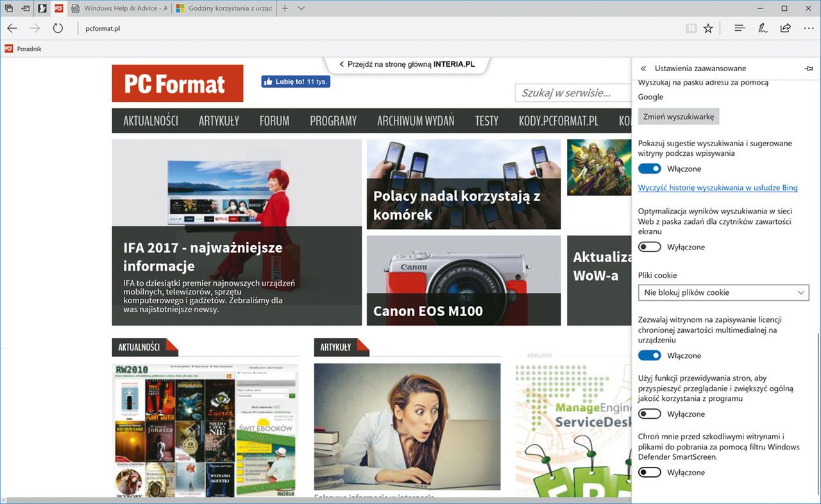Pin the advanced settings pane

pos(808,69)
